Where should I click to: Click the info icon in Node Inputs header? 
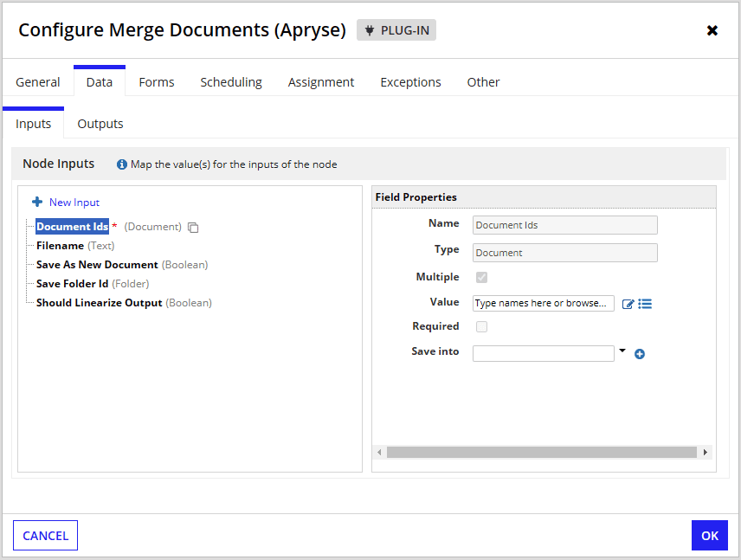click(122, 164)
